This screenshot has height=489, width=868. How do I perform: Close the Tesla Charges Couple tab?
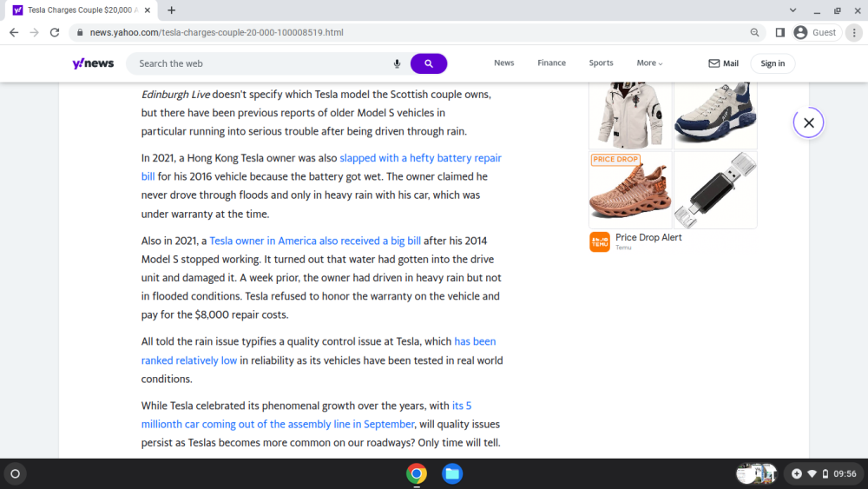tap(148, 10)
